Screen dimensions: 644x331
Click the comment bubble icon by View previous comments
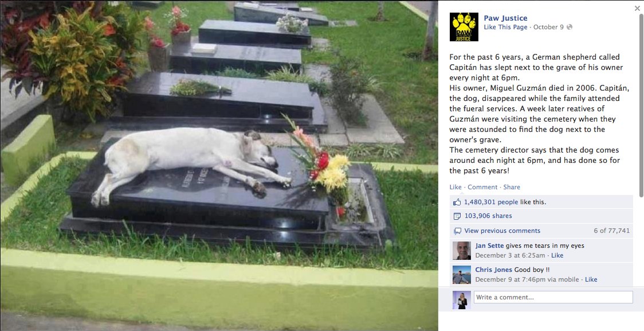[x=457, y=231]
